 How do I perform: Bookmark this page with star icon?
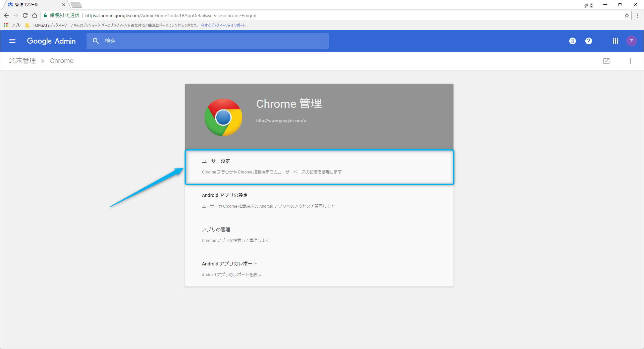(x=627, y=15)
